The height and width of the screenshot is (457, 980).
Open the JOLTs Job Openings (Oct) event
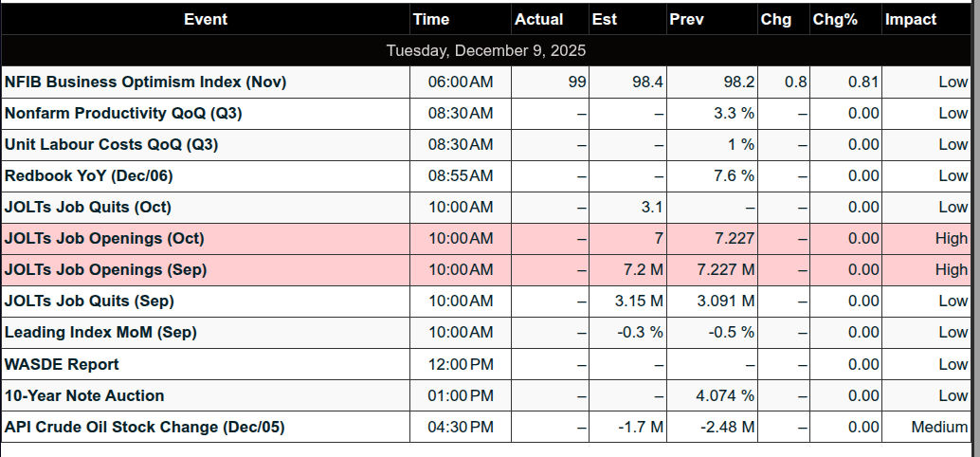(104, 239)
